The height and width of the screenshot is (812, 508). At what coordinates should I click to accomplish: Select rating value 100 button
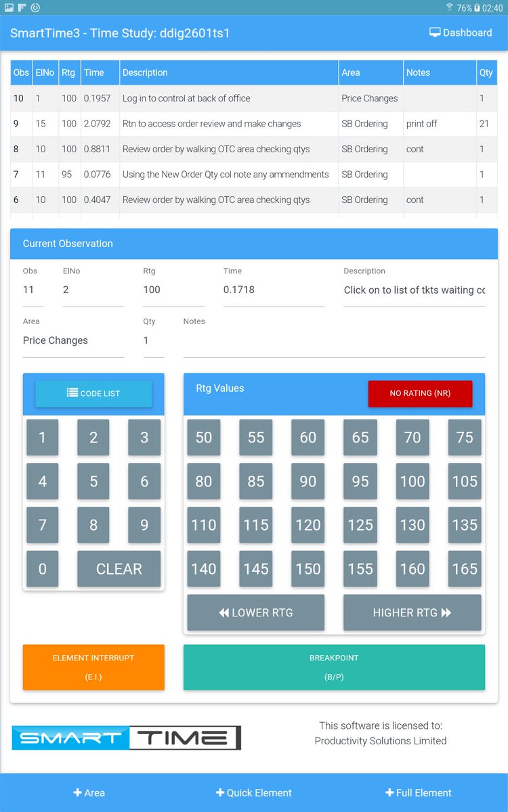point(412,481)
